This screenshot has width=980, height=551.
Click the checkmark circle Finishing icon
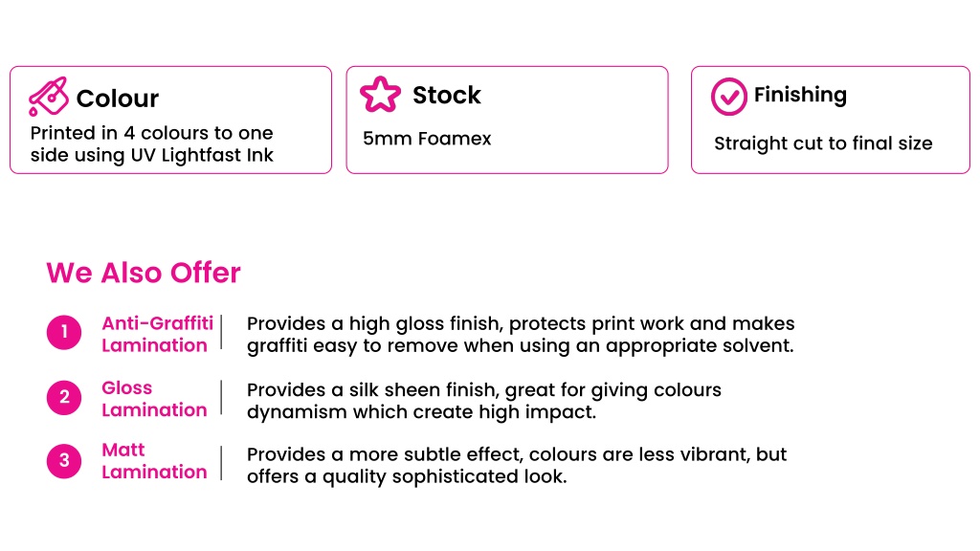[728, 97]
